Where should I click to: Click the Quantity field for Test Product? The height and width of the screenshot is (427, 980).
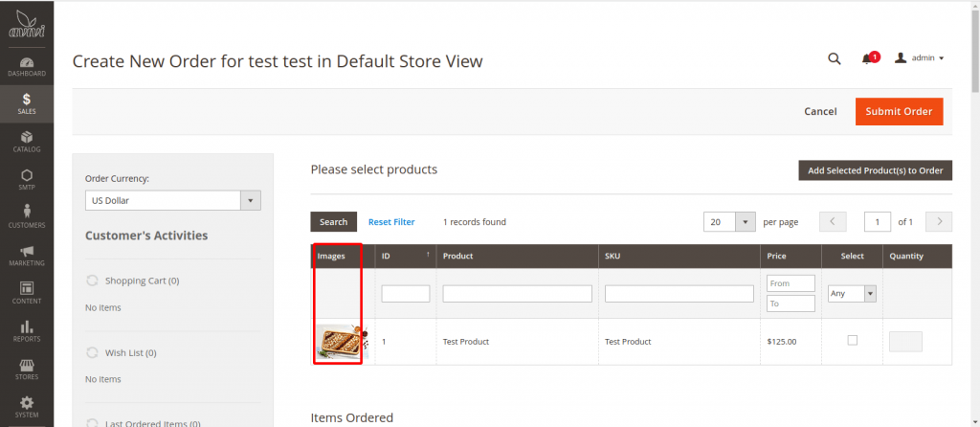click(905, 342)
